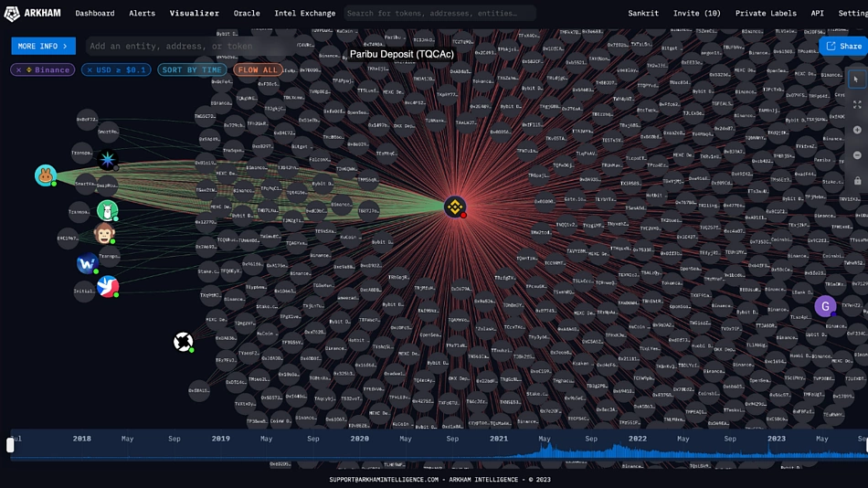Focus the add entity or address field
868x488 pixels.
188,46
